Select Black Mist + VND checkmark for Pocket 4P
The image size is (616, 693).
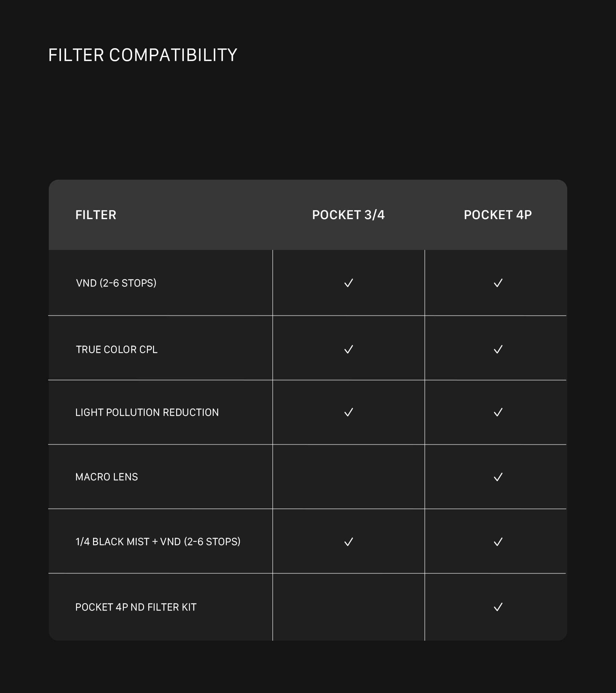(498, 542)
